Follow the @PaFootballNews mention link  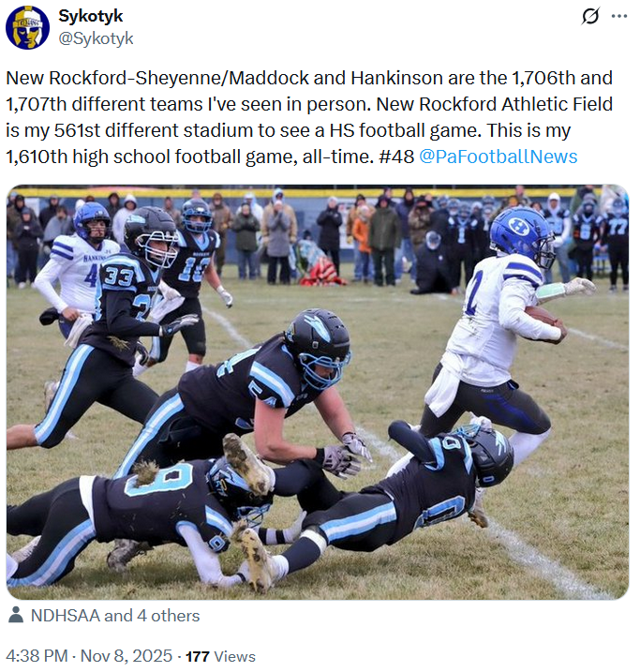pyautogui.click(x=498, y=157)
